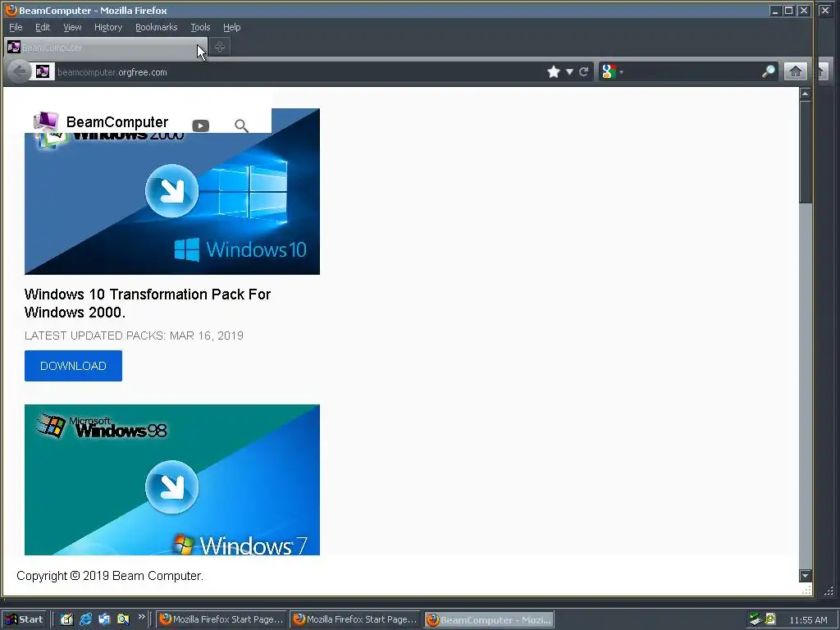Reload the page with the refresh icon
This screenshot has height=630, width=840.
pos(584,72)
